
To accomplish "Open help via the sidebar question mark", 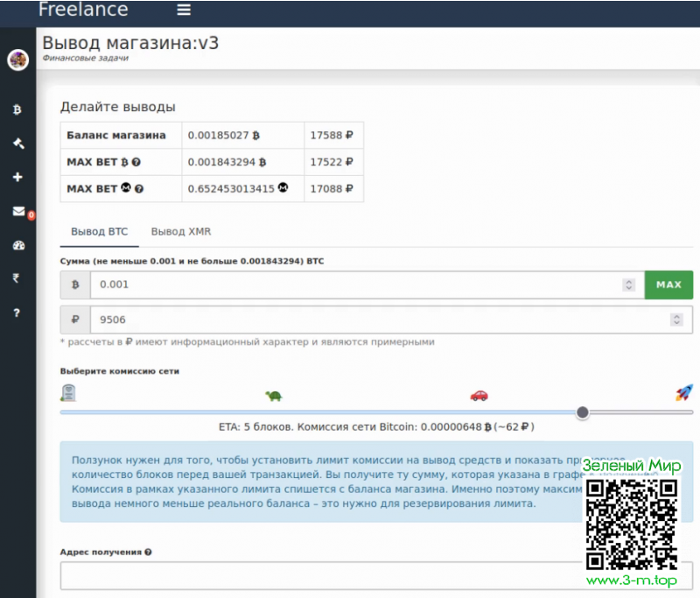I will coord(17,313).
